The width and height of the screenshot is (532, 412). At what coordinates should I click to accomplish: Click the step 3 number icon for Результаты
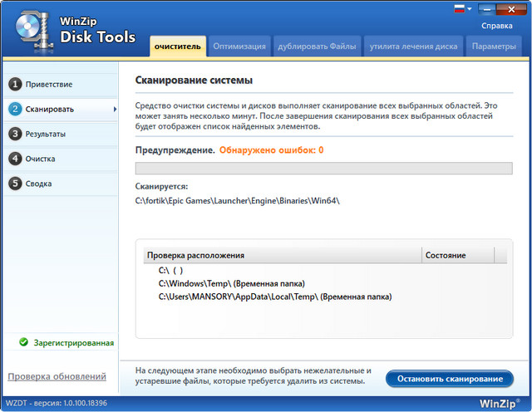(14, 134)
